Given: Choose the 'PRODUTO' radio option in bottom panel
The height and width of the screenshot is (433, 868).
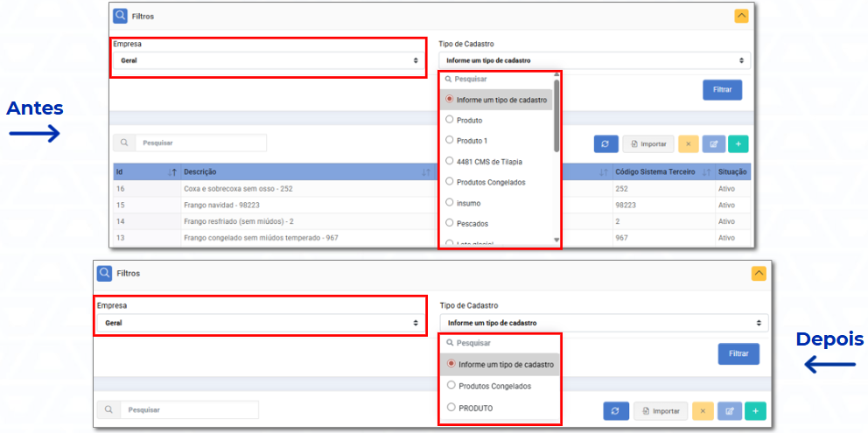Looking at the screenshot, I should coord(451,408).
